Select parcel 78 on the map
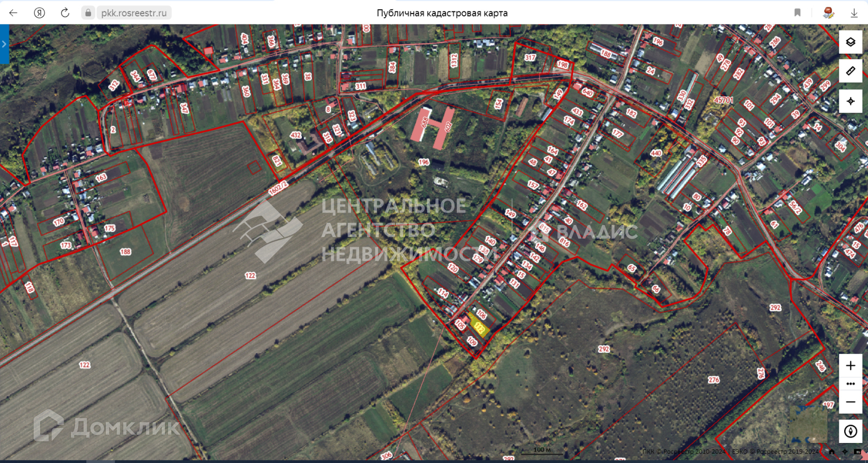The image size is (868, 463). click(727, 231)
